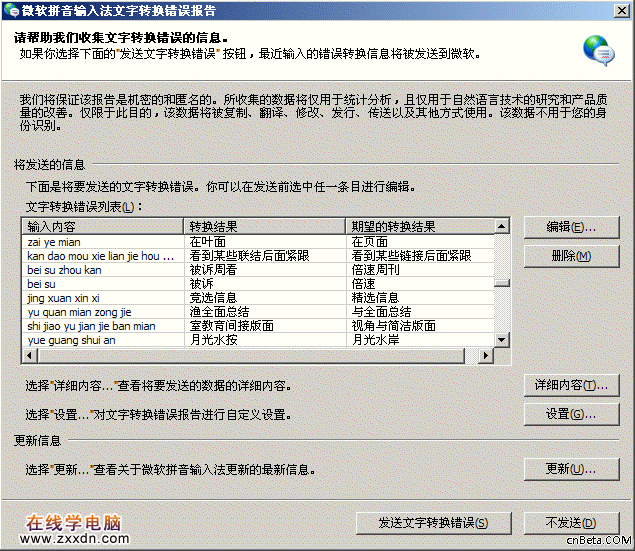Click the list scroll-up arrow
Image resolution: width=635 pixels, height=551 pixels.
(502, 226)
